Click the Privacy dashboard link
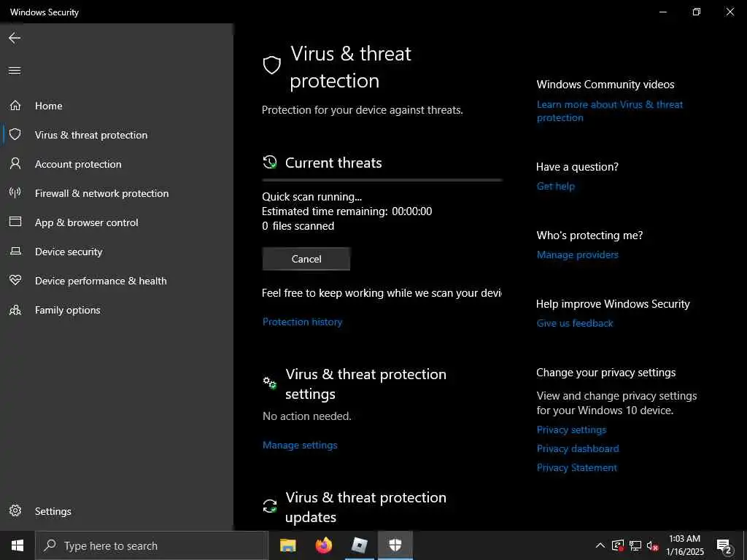 tap(578, 448)
